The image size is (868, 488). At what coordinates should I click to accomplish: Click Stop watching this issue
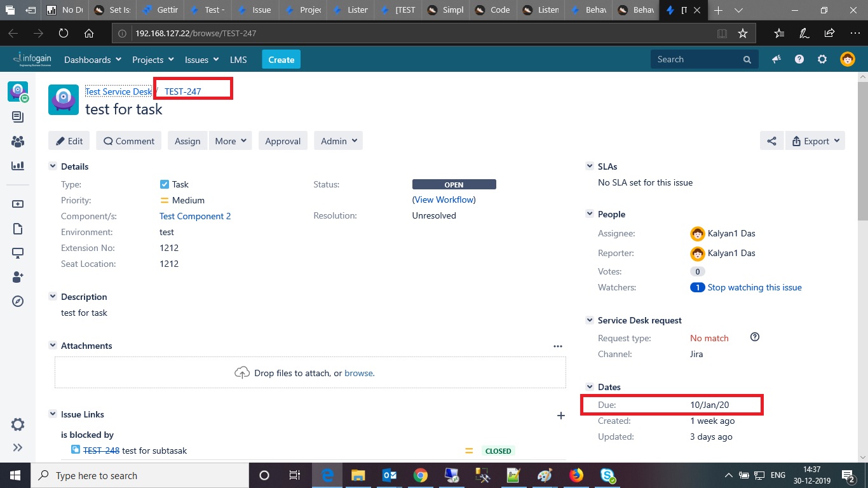755,287
